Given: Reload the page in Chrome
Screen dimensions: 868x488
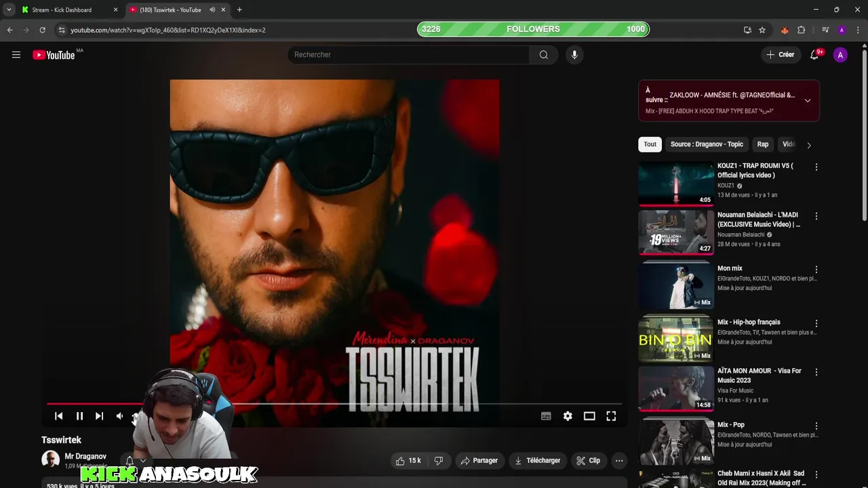Looking at the screenshot, I should tap(42, 30).
